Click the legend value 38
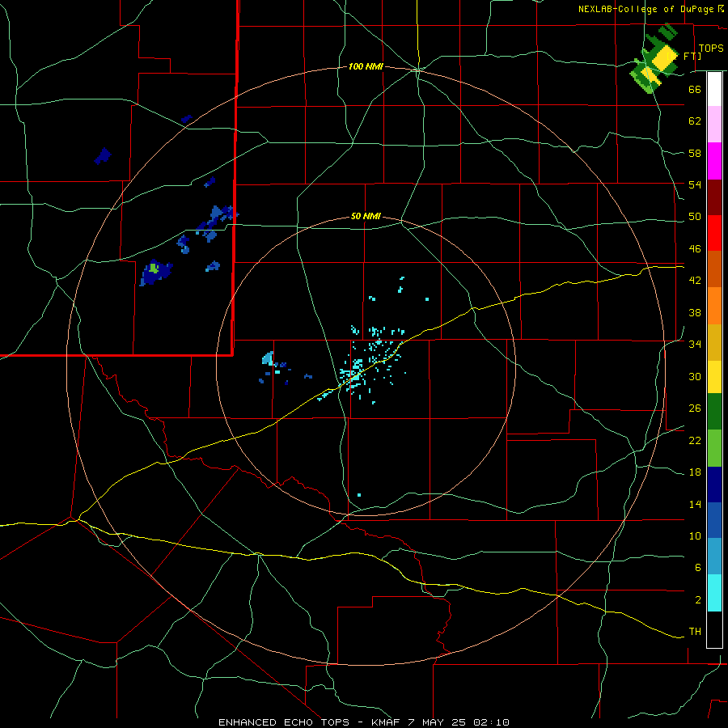 695,312
